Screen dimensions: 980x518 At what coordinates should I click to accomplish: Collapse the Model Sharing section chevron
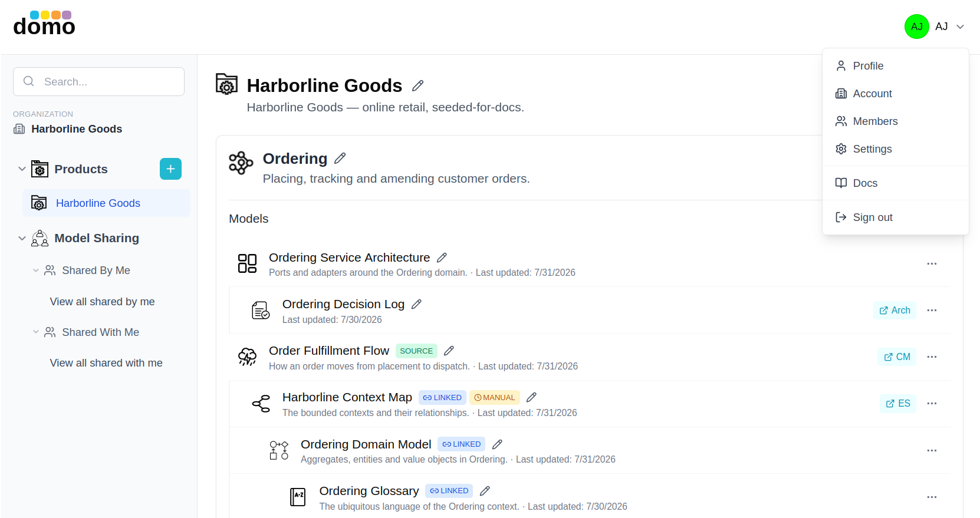22,238
